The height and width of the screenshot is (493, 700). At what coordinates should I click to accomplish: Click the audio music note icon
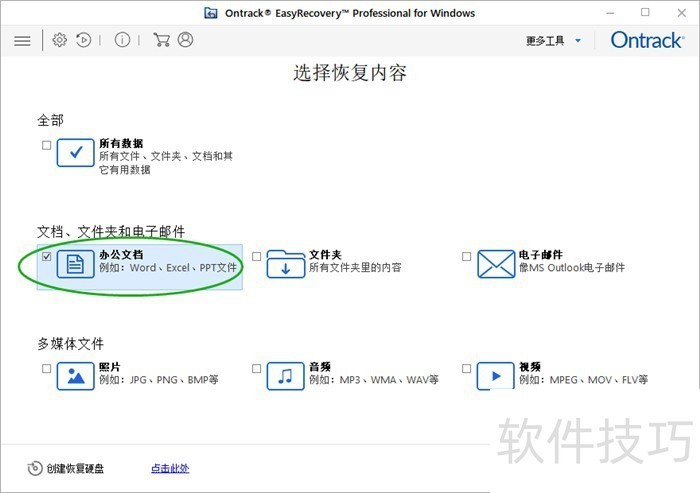tap(286, 376)
